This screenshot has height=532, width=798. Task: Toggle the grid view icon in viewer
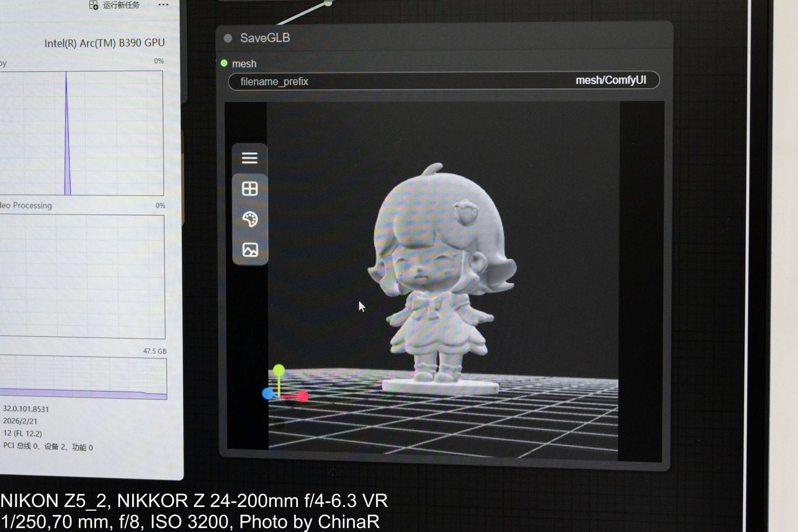coord(250,189)
